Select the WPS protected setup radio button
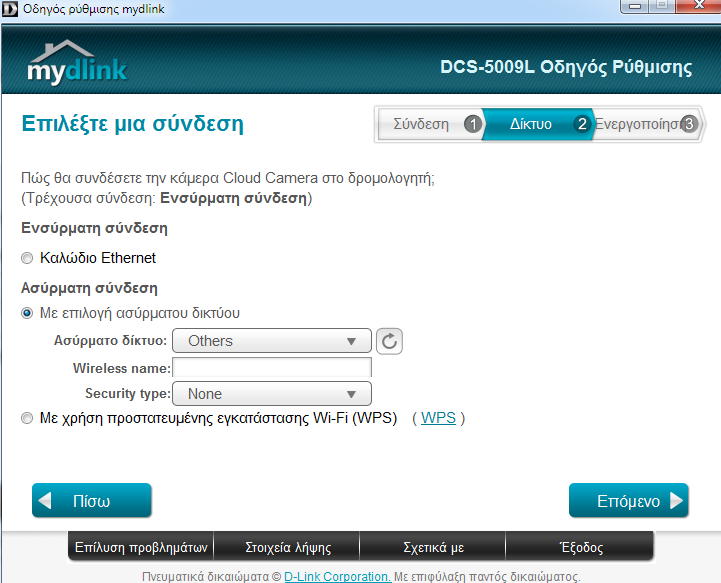The width and height of the screenshot is (721, 583). 27,418
